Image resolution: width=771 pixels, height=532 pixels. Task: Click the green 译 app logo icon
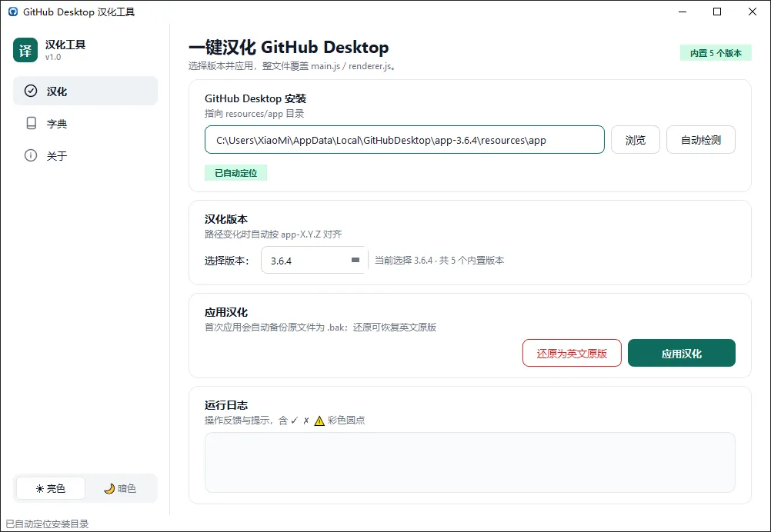pos(25,50)
